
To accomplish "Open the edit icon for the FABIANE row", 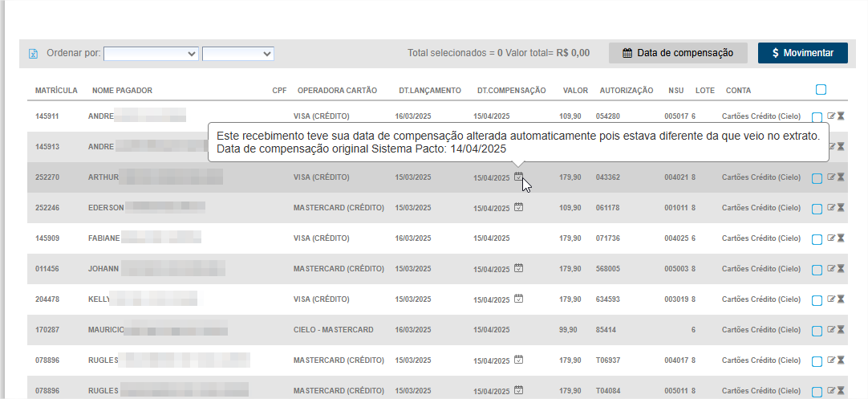I will tap(831, 238).
